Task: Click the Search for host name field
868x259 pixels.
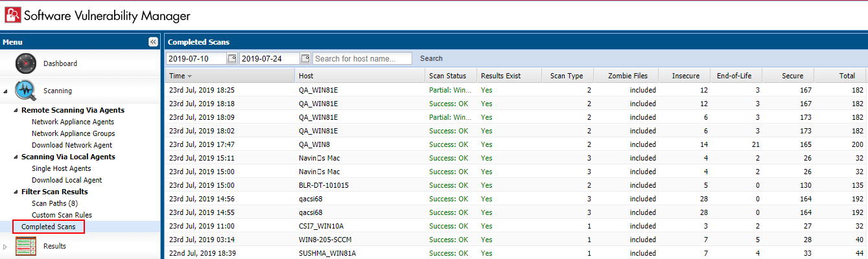Action: tap(362, 58)
